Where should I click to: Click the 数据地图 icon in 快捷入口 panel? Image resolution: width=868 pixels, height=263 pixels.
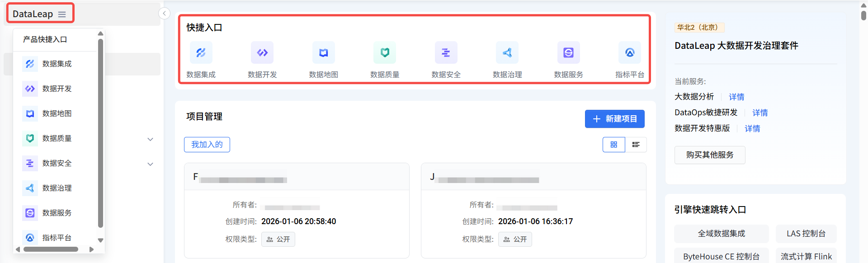click(x=324, y=53)
